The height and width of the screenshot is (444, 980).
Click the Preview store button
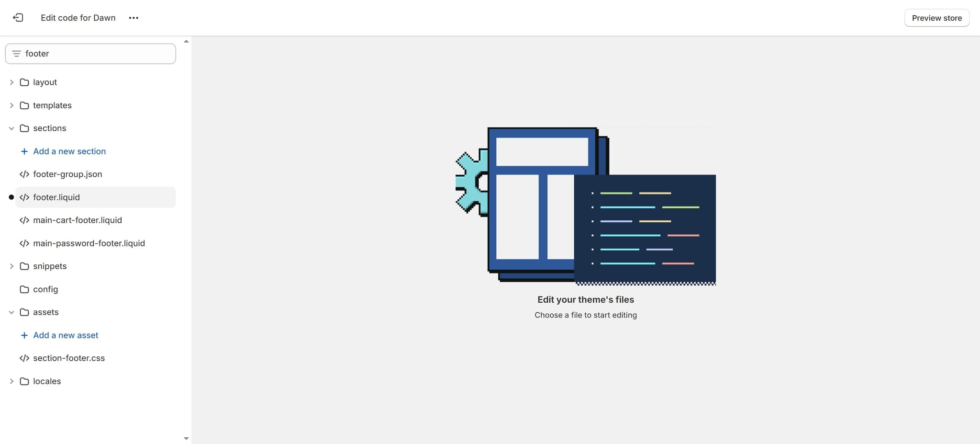coord(936,18)
